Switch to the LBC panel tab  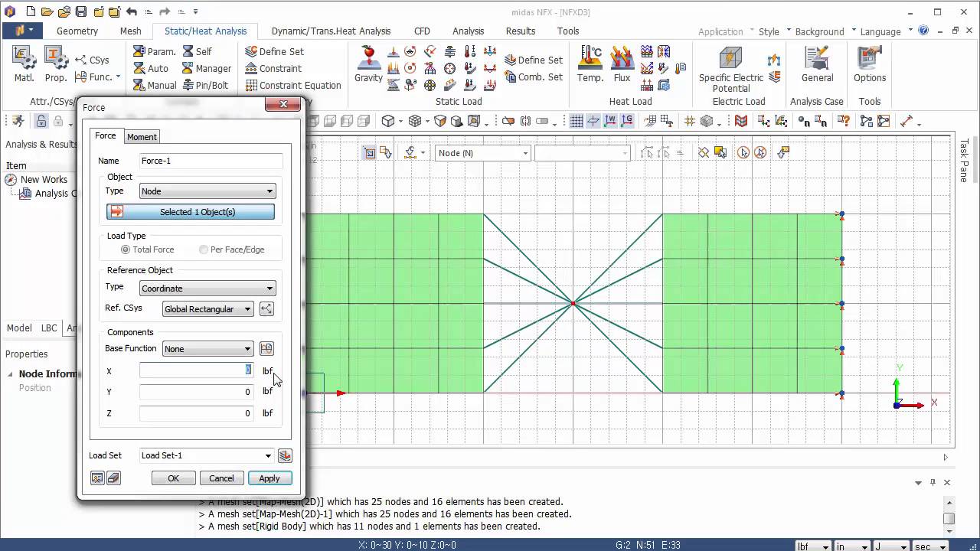[x=49, y=328]
